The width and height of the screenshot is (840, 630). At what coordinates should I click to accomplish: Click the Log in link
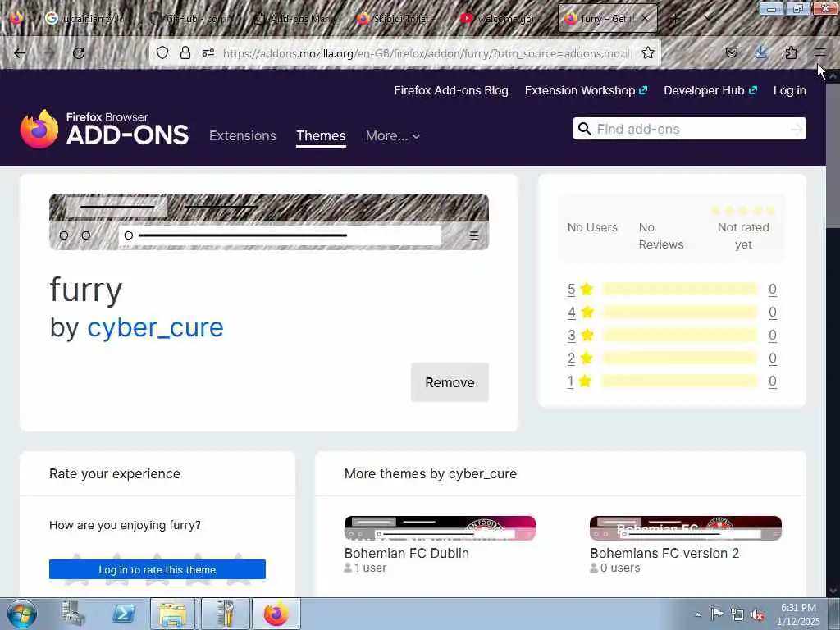790,90
